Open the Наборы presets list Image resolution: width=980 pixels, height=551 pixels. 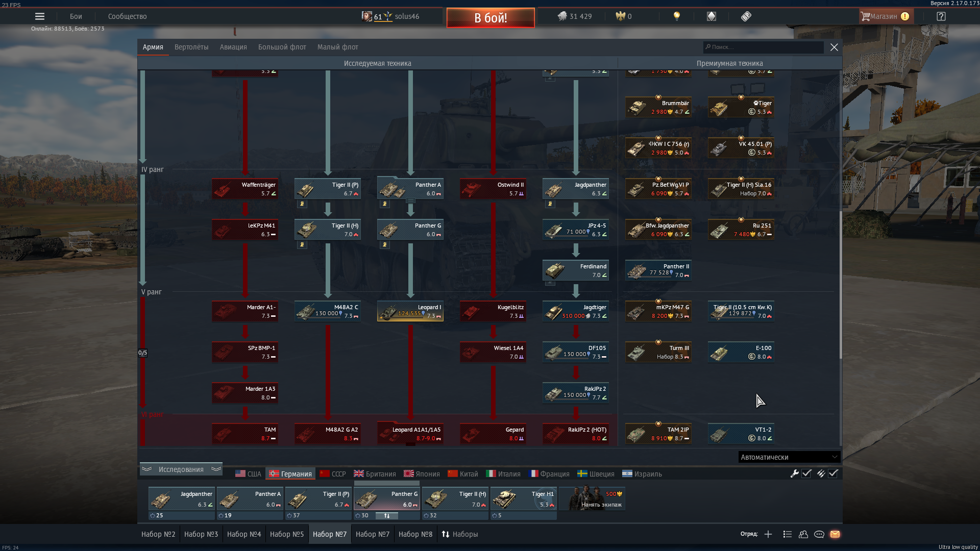point(460,534)
